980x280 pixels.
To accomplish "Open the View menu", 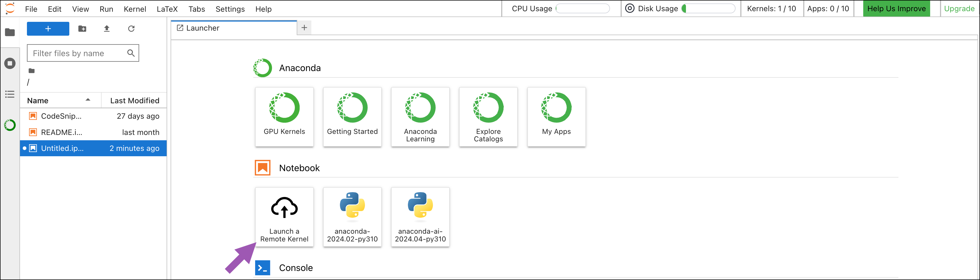I will 81,9.
